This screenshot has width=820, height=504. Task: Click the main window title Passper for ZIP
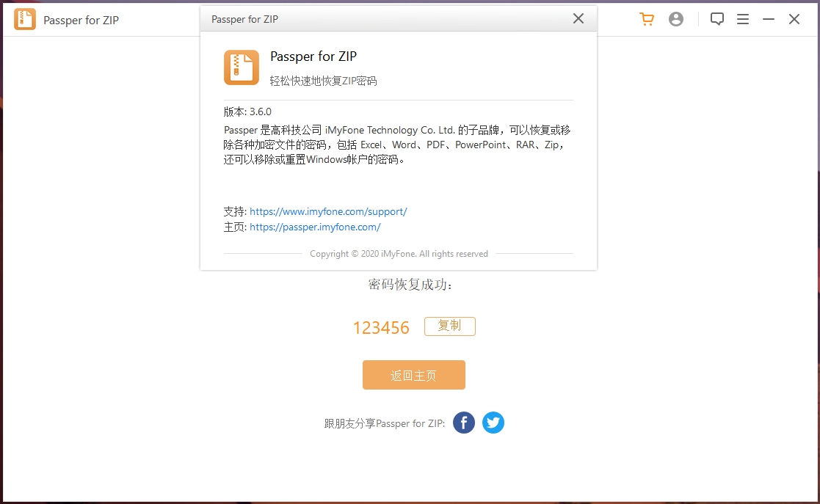click(x=81, y=21)
